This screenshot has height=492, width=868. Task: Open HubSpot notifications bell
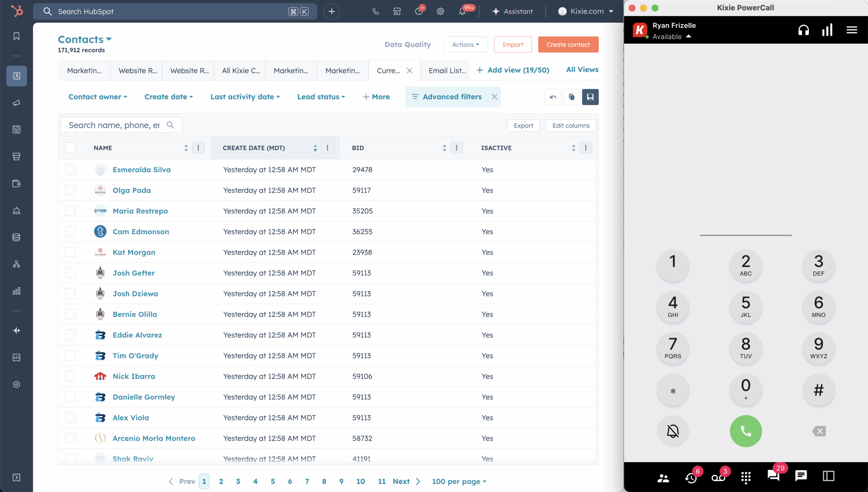tap(462, 11)
